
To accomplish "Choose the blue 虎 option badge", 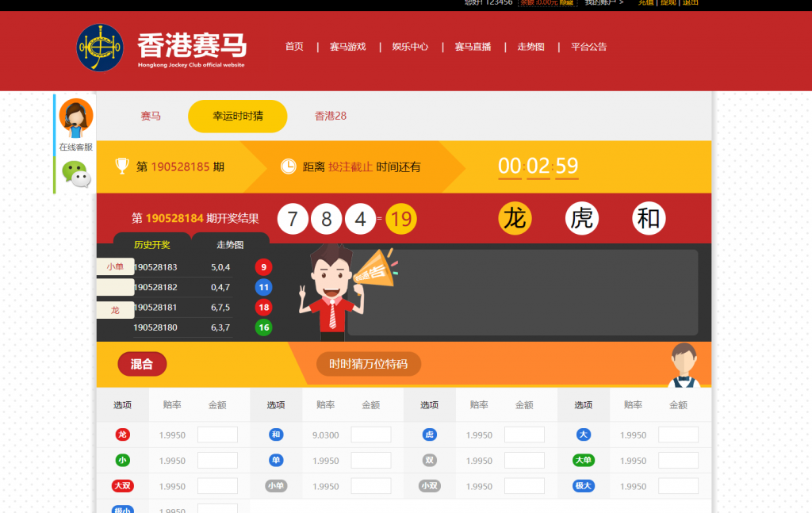I will pyautogui.click(x=430, y=435).
